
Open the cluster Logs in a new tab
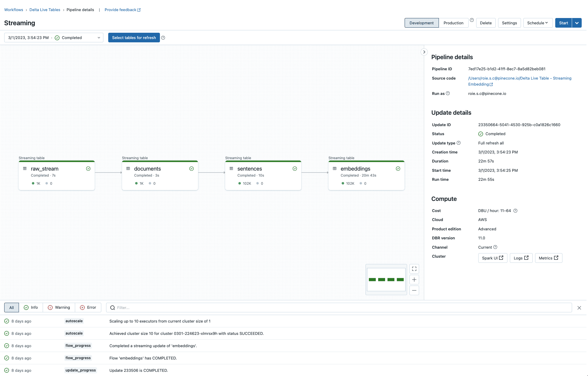click(x=521, y=258)
